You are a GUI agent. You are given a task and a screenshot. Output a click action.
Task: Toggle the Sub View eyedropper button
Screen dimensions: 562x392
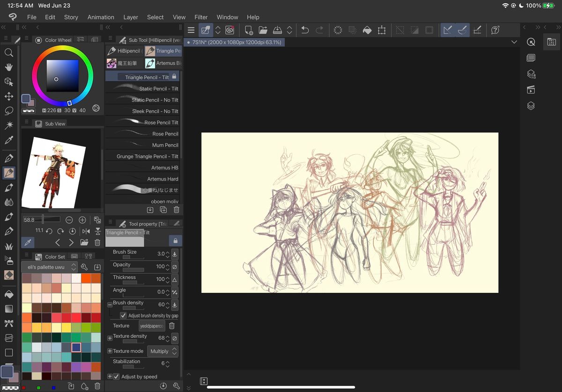(28, 242)
